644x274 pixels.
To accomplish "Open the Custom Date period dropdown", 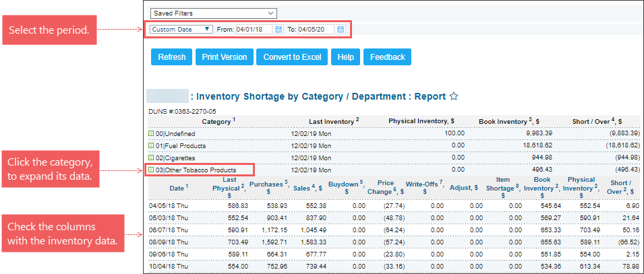I will coord(181,30).
